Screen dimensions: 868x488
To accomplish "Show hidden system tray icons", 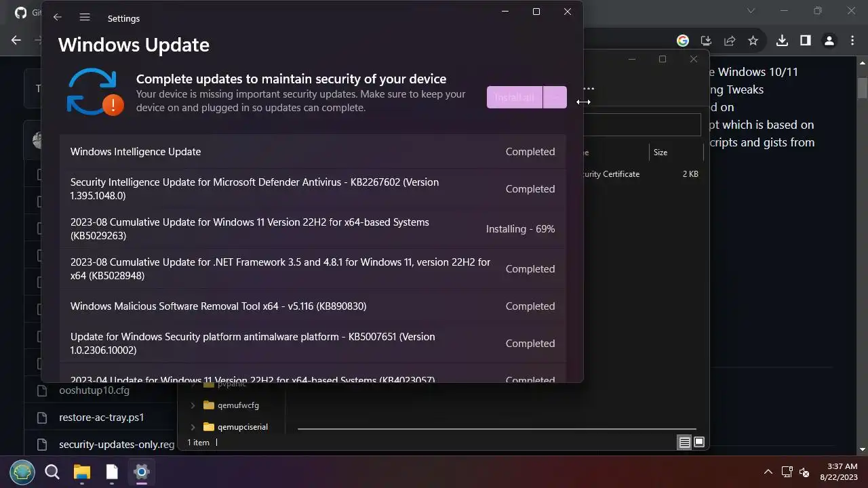I will (x=768, y=472).
